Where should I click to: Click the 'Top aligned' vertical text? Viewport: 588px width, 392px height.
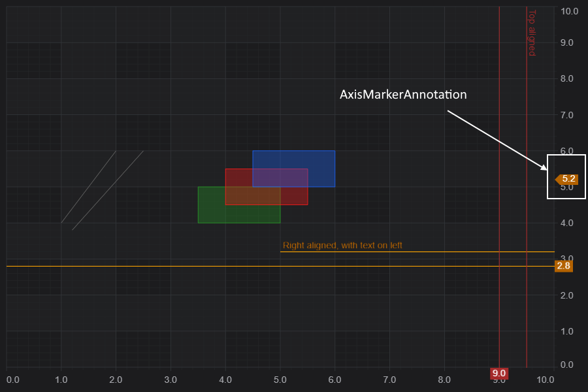(532, 33)
